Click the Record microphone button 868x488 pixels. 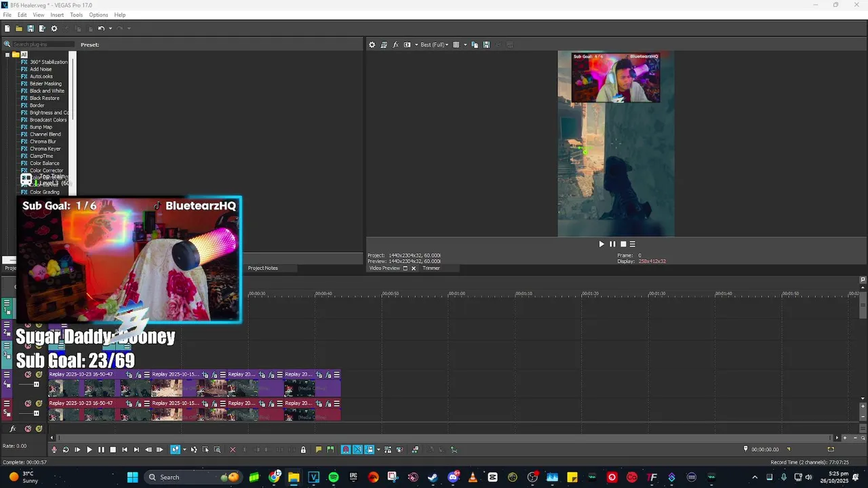click(x=54, y=449)
